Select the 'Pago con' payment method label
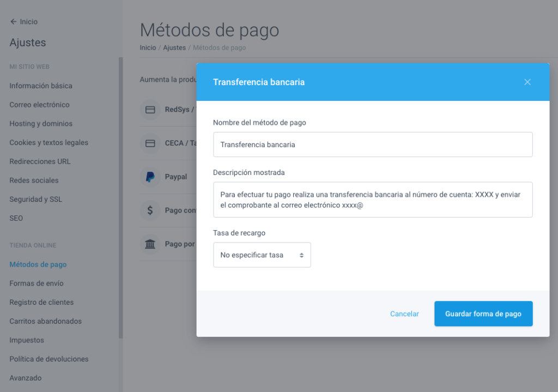This screenshot has width=558, height=392. (180, 210)
